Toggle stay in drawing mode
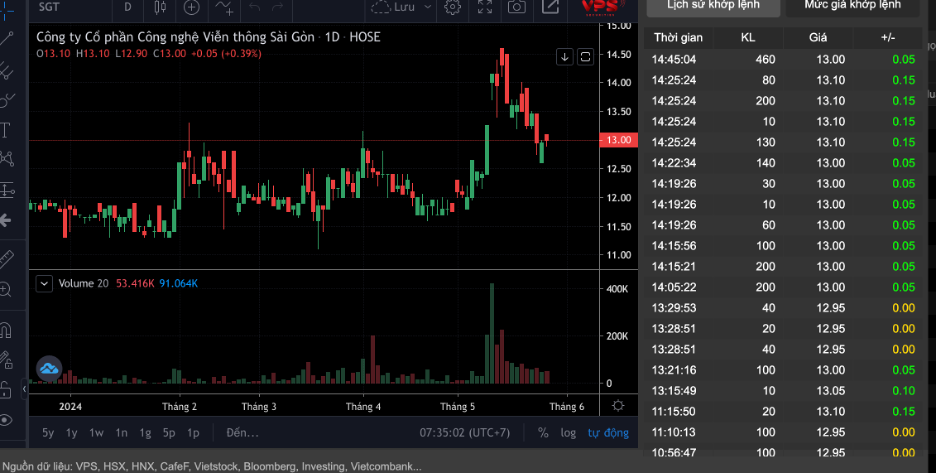Viewport: 936px width, 474px height. coord(6,360)
